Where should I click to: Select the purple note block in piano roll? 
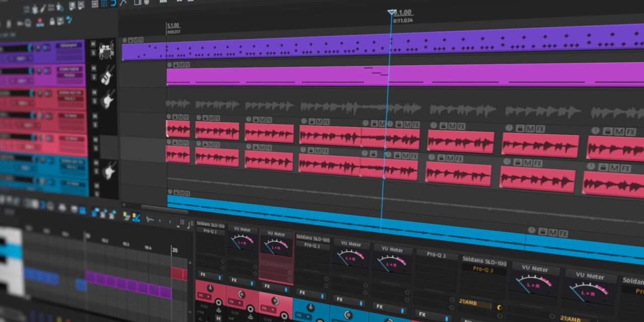click(x=128, y=284)
